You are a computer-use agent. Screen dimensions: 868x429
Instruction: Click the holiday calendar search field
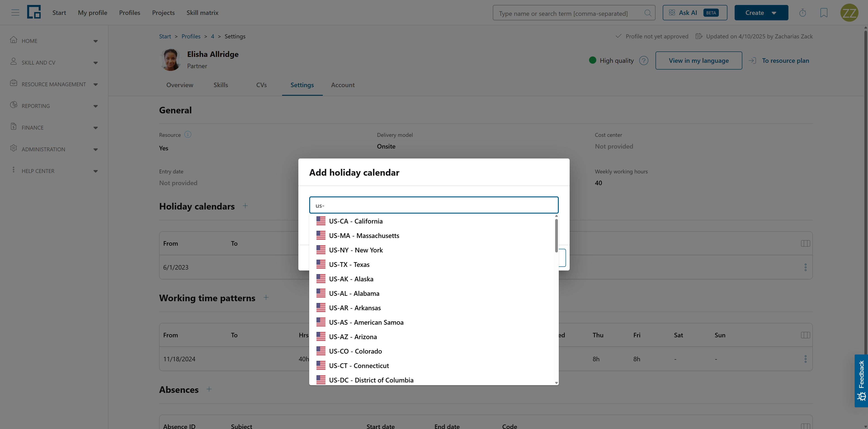pyautogui.click(x=434, y=205)
